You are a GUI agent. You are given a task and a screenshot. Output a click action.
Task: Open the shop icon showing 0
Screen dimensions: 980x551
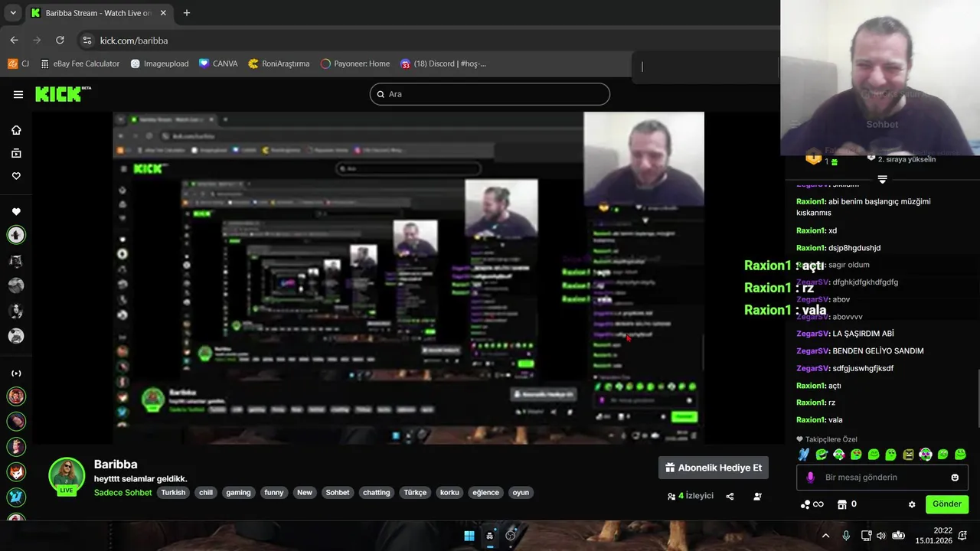tap(847, 504)
